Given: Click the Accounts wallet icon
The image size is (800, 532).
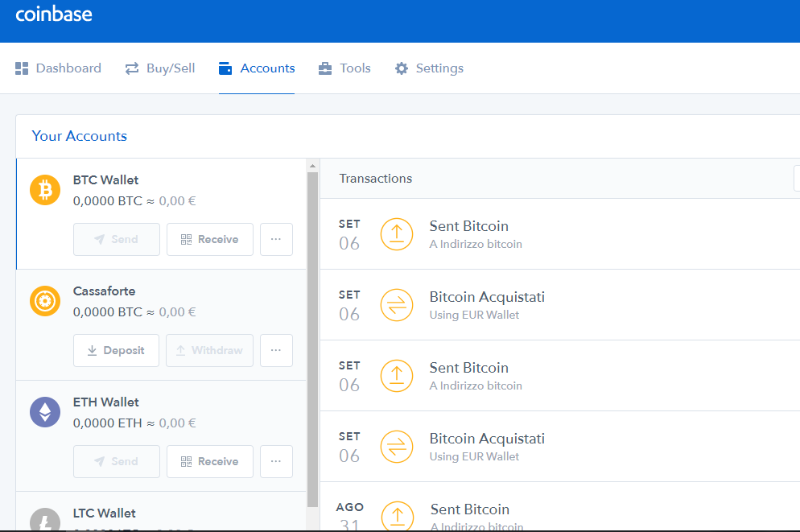Looking at the screenshot, I should [x=225, y=68].
